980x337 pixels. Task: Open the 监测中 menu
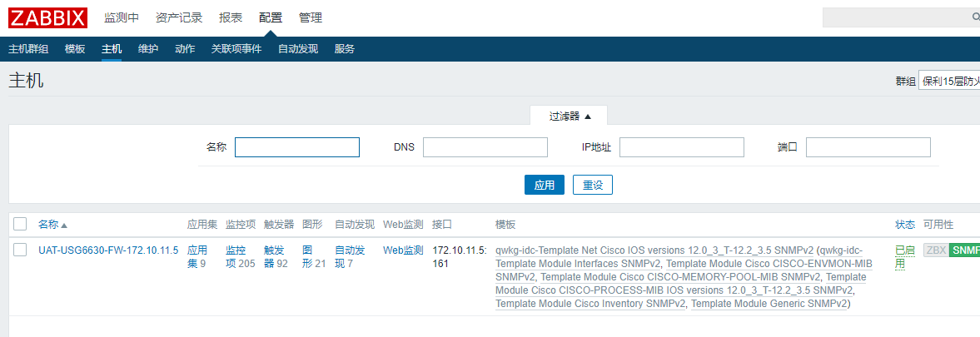[122, 18]
